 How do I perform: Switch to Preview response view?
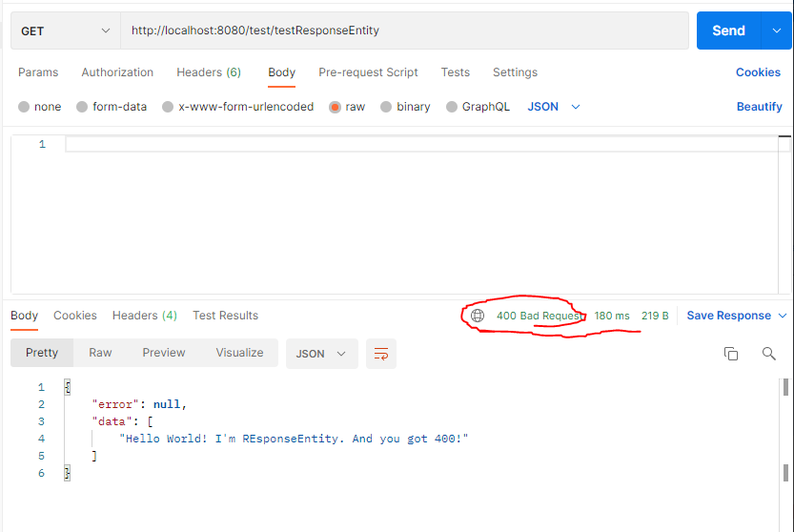click(164, 353)
